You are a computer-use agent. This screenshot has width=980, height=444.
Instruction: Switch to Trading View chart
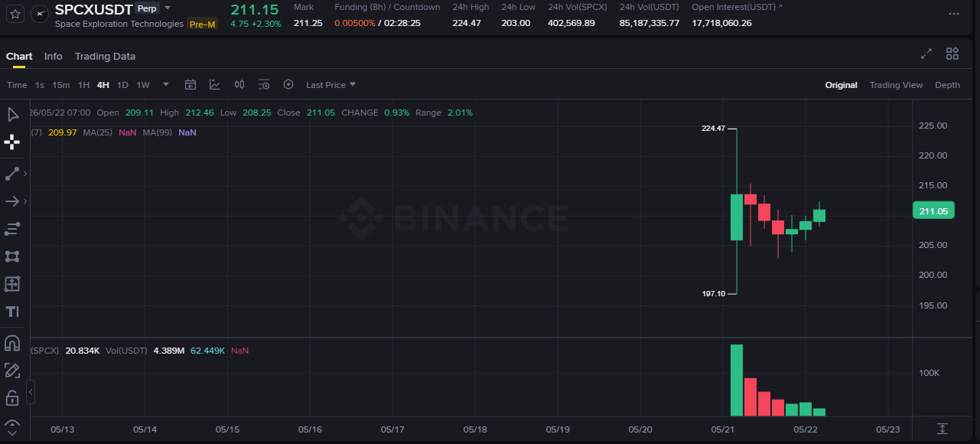[x=896, y=85]
